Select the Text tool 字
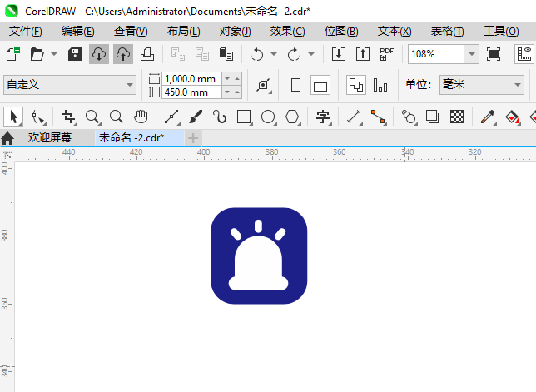The image size is (536, 392). pyautogui.click(x=323, y=117)
